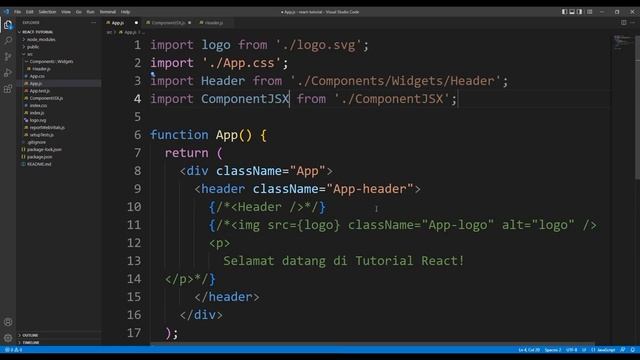
Task: Open editor More Actions ellipsis
Action: (633, 23)
